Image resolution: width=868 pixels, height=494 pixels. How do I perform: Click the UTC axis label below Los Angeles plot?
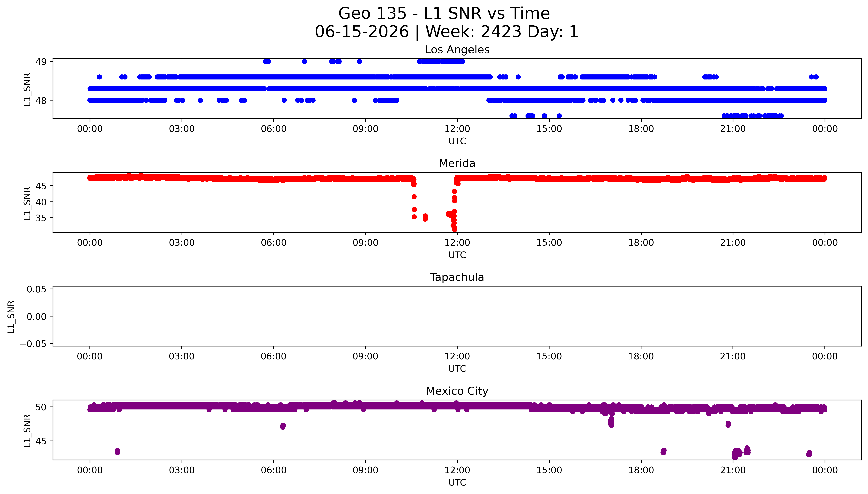[457, 141]
